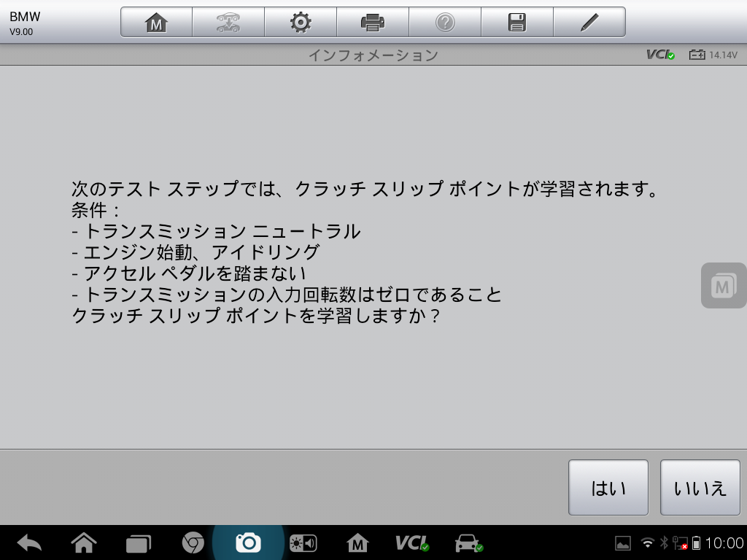Open MaxiSys app from bottom bar

(x=357, y=542)
